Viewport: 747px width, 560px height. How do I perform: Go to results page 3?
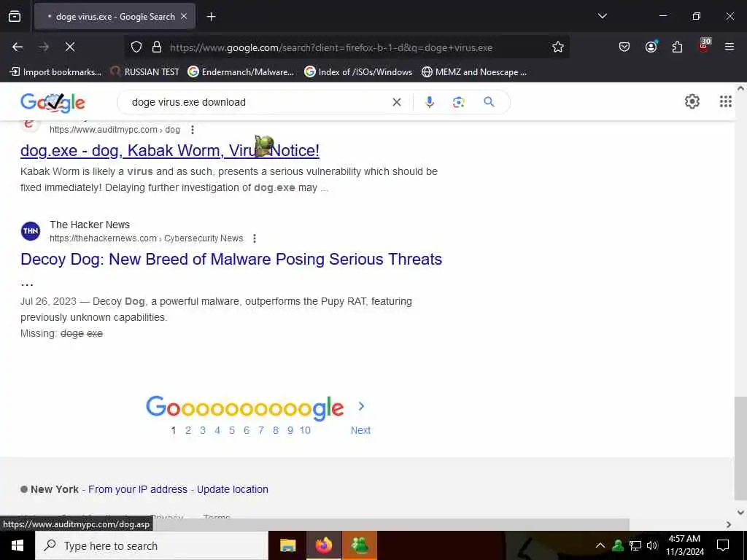pyautogui.click(x=203, y=430)
